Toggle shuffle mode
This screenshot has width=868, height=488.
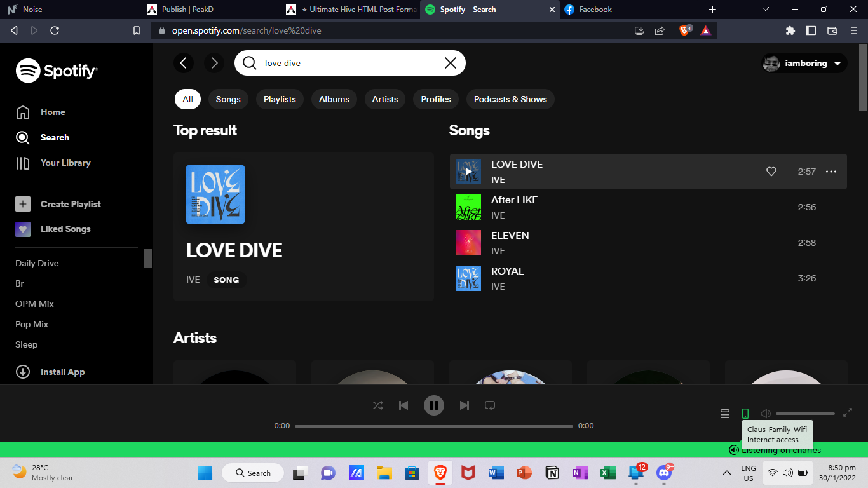(378, 405)
